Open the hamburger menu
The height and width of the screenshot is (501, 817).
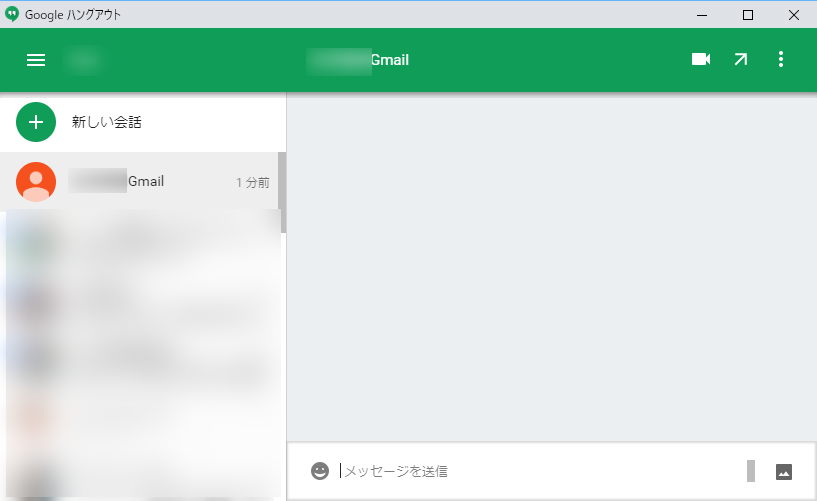point(36,60)
